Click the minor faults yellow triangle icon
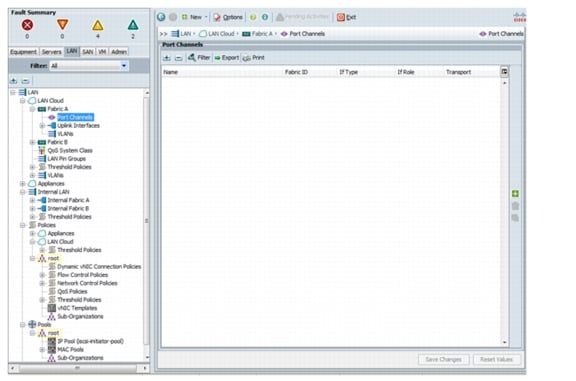Screen dimensions: 576x381 98,25
